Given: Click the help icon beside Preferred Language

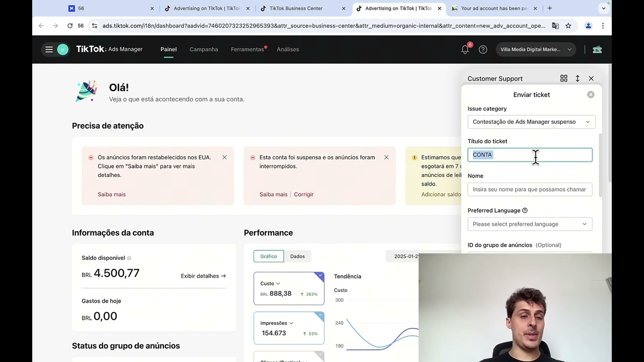Looking at the screenshot, I should click(525, 211).
